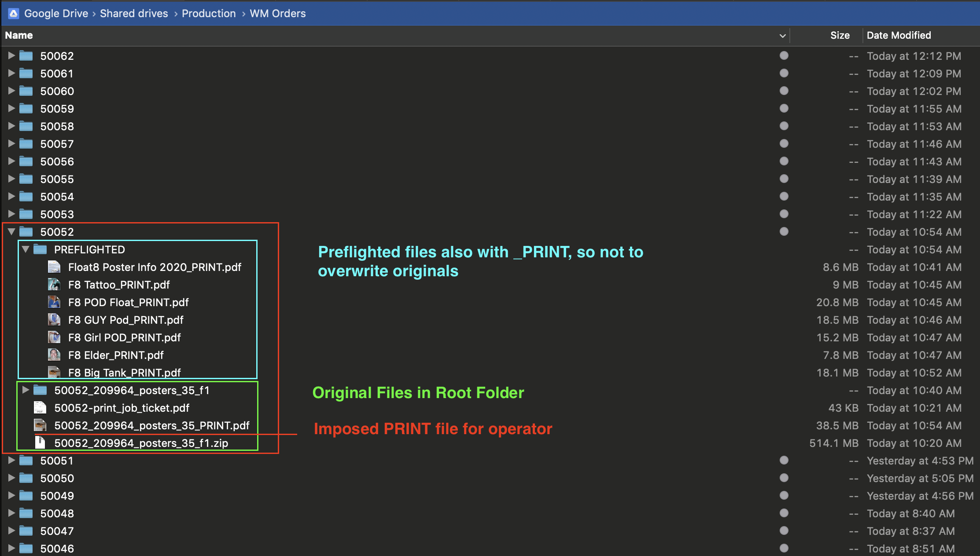Go to Shared drives in path bar

tap(134, 14)
